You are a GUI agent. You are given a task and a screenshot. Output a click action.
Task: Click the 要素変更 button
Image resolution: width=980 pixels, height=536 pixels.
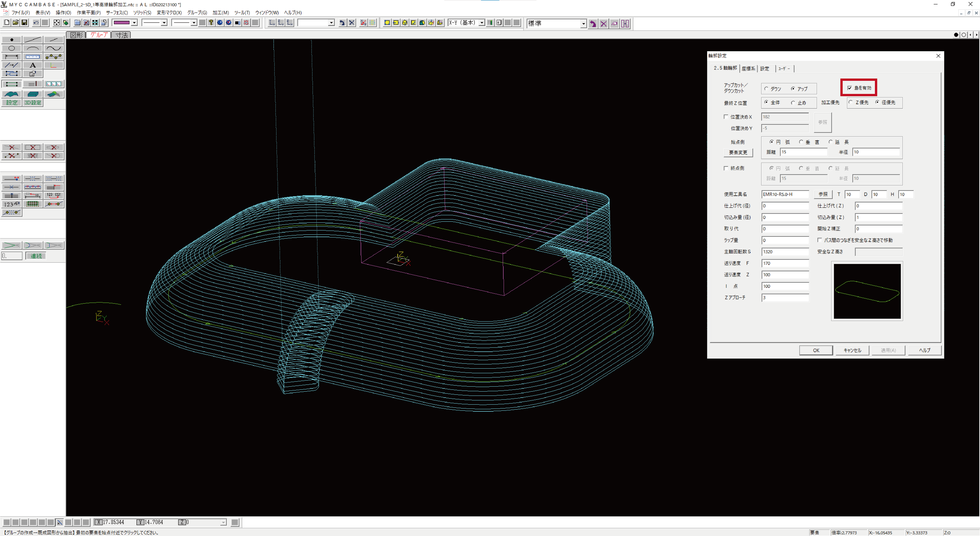click(738, 152)
